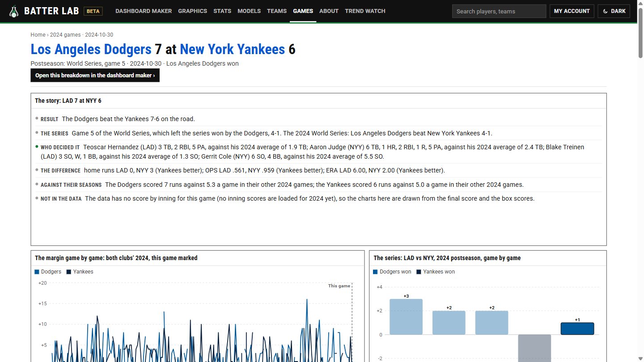The width and height of the screenshot is (644, 362).
Task: Click the 'The series: LAD vs NYY' chart title
Action: (447, 258)
